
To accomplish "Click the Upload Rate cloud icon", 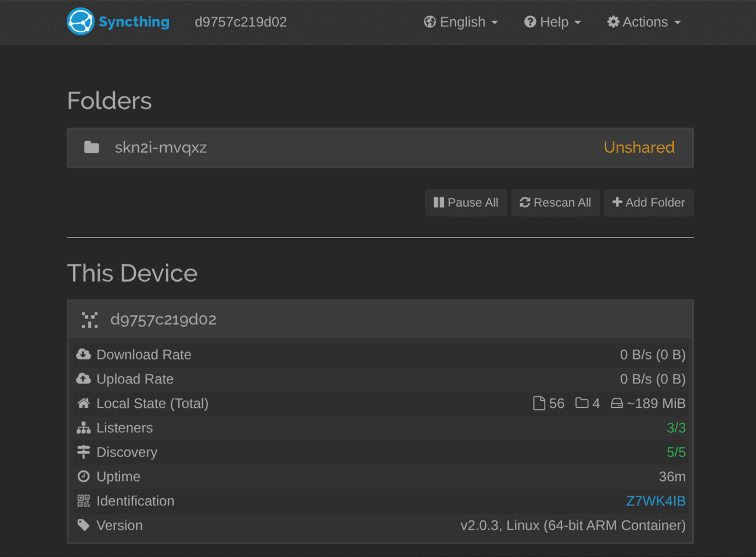I will (x=84, y=379).
